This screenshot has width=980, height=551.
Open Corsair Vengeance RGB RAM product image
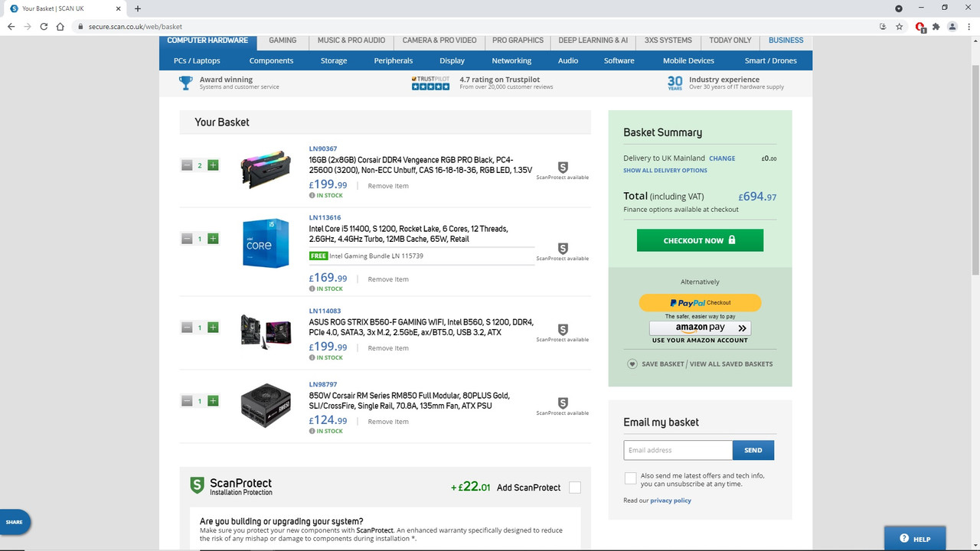[266, 169]
